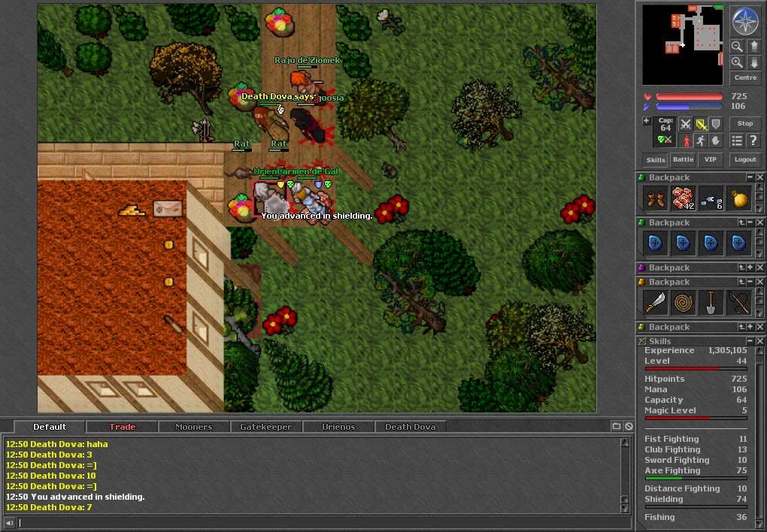This screenshot has height=532, width=767.
Task: Expand the inventory with the plus button
Action: (647, 121)
